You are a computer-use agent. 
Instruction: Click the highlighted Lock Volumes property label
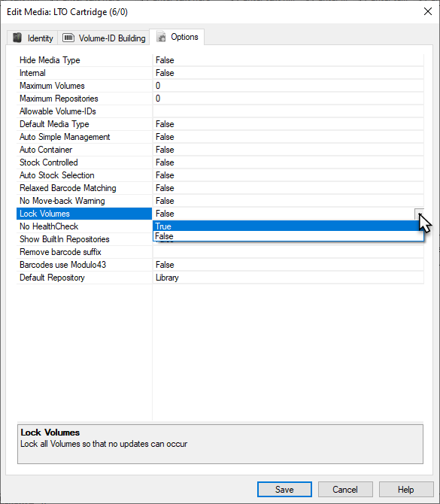click(x=84, y=214)
